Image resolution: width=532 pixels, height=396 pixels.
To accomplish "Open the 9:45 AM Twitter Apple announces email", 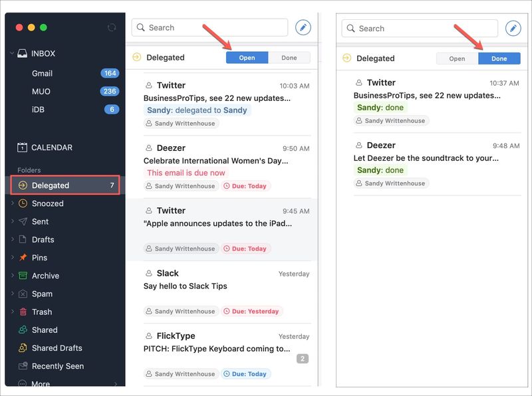I will point(221,229).
